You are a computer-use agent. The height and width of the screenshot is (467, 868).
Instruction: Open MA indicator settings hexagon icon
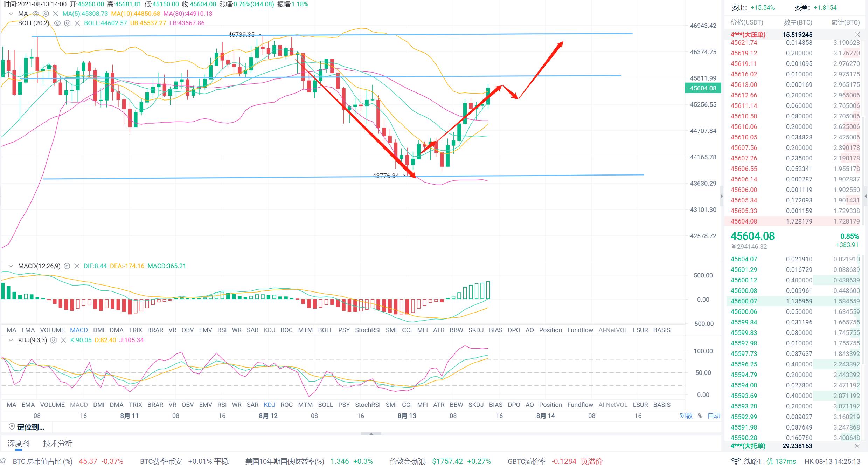(46, 14)
